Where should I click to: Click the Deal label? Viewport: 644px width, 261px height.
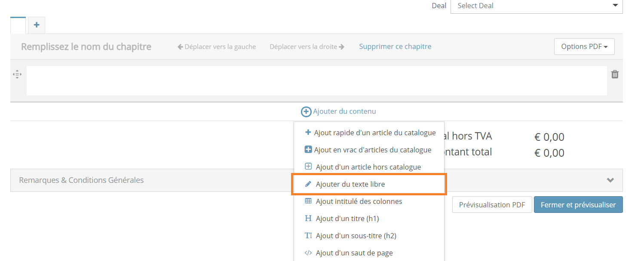[439, 6]
